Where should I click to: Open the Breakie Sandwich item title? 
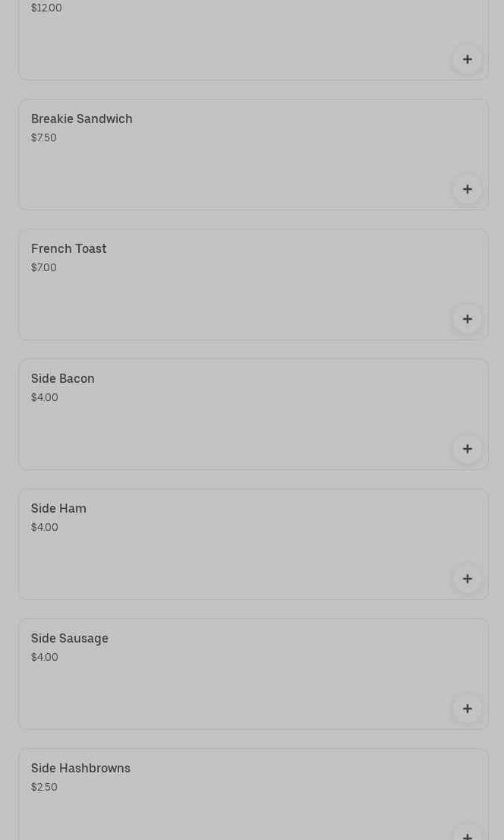point(82,119)
